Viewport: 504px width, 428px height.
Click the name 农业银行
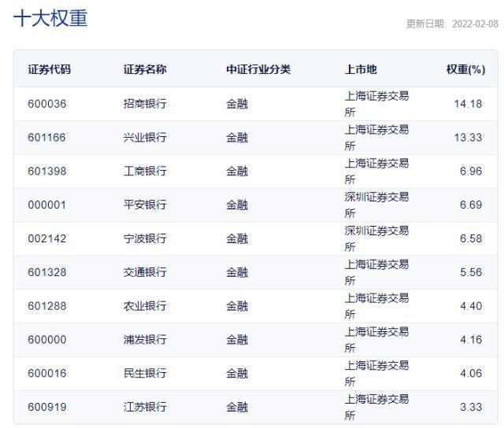(x=145, y=306)
